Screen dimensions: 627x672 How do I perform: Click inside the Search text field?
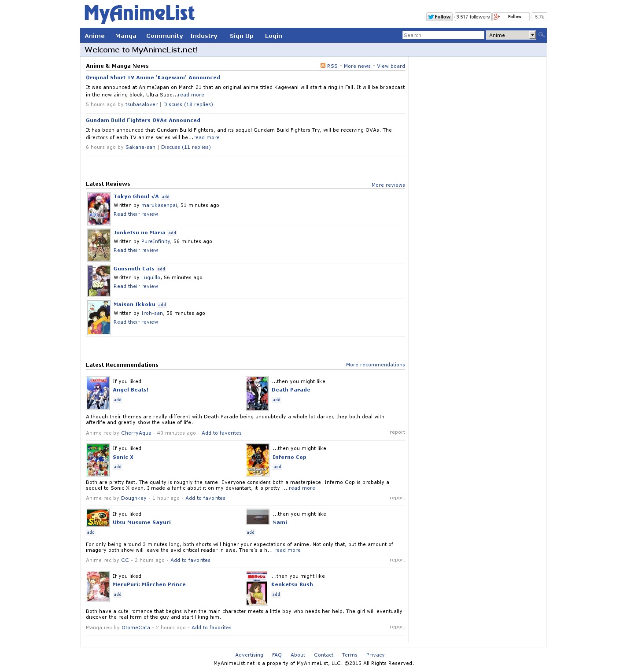443,35
